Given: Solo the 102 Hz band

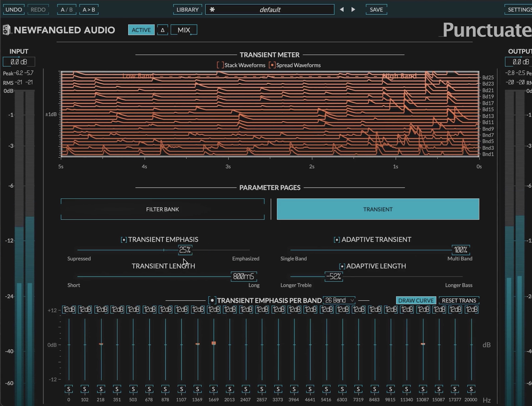Looking at the screenshot, I should (85, 389).
